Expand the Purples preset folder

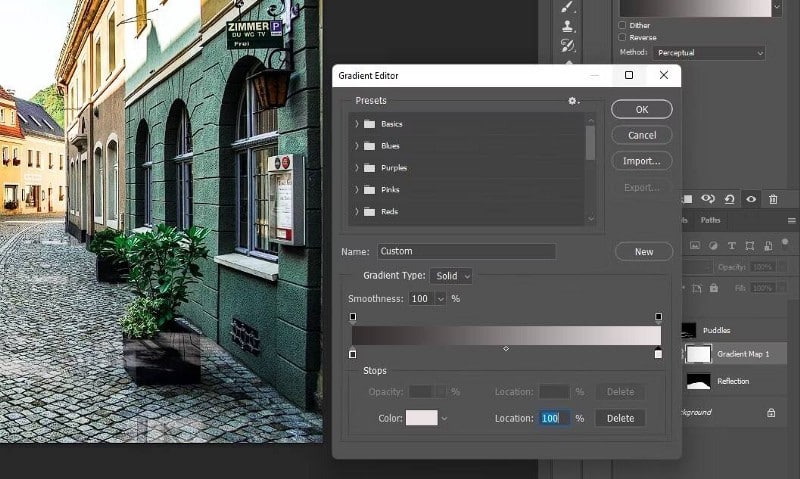click(x=357, y=168)
